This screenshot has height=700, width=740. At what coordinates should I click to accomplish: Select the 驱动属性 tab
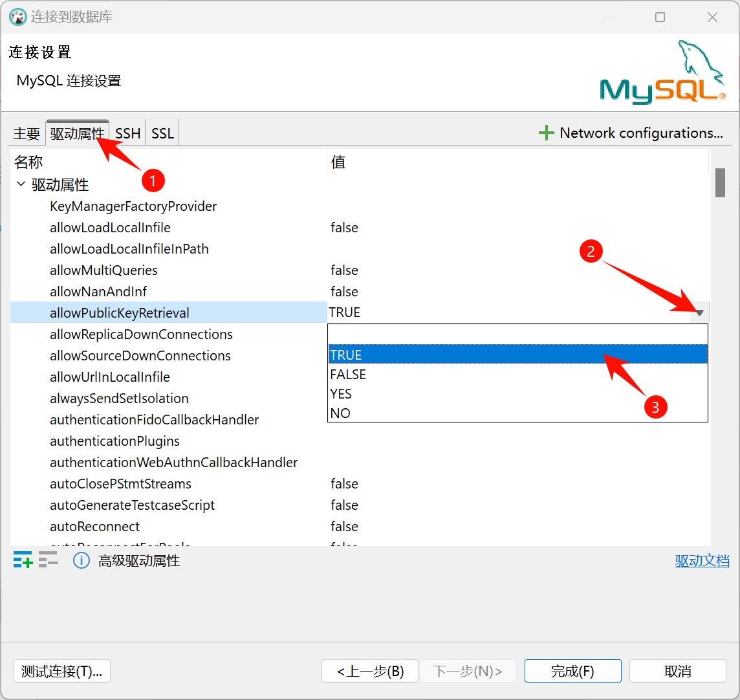(78, 132)
